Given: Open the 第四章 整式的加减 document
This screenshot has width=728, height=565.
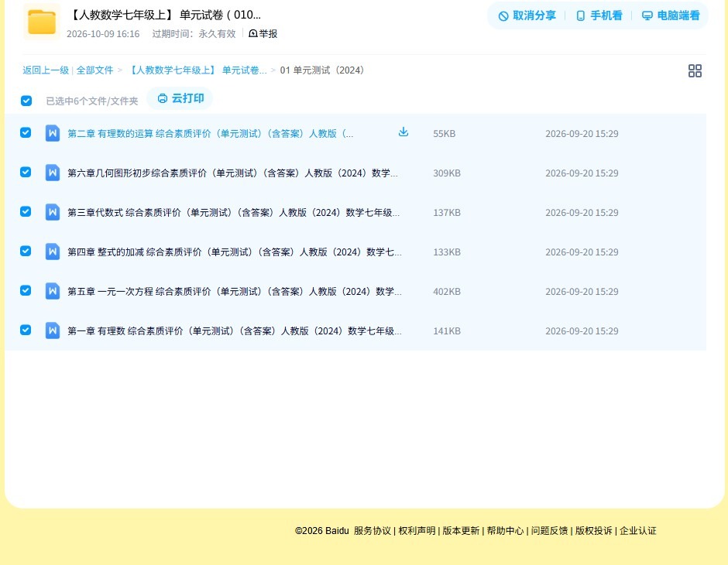Looking at the screenshot, I should point(235,252).
